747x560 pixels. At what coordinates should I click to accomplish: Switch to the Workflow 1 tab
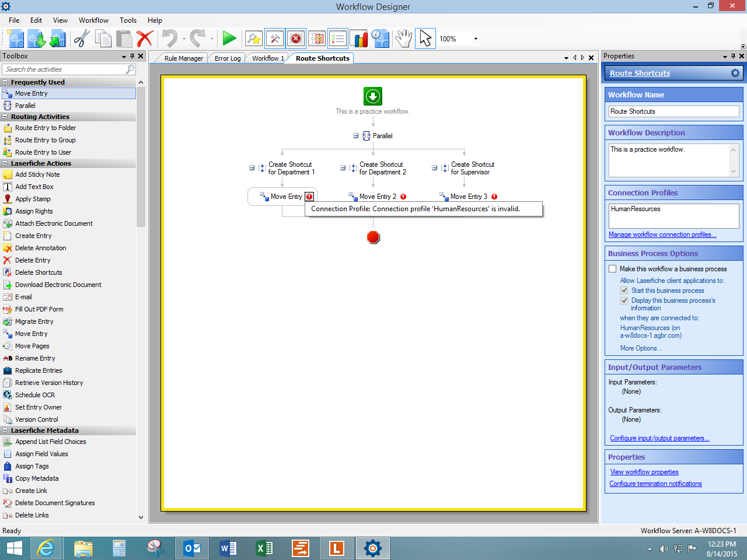(268, 58)
